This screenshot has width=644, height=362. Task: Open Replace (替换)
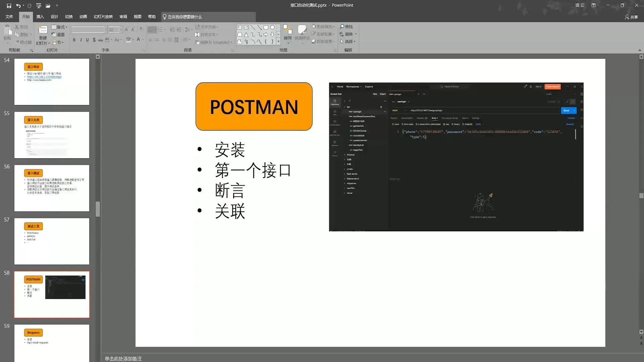click(x=348, y=34)
